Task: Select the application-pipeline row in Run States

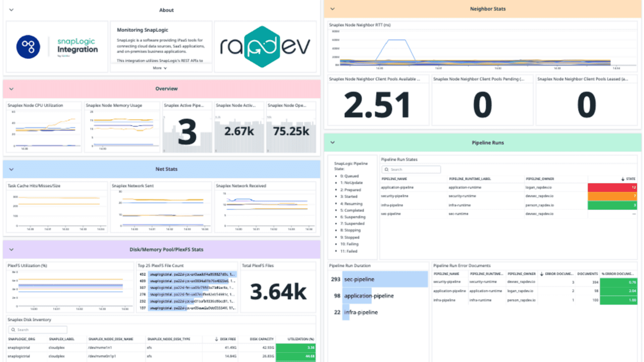Action: pos(509,187)
